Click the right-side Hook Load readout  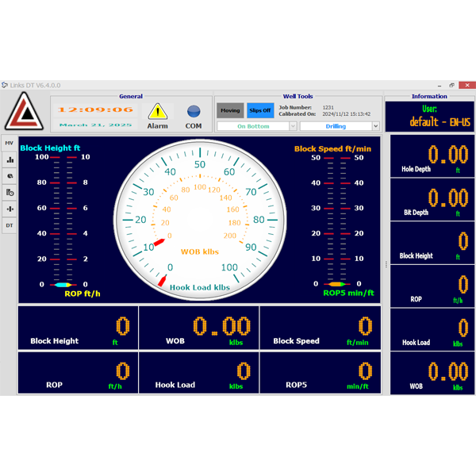432,330
